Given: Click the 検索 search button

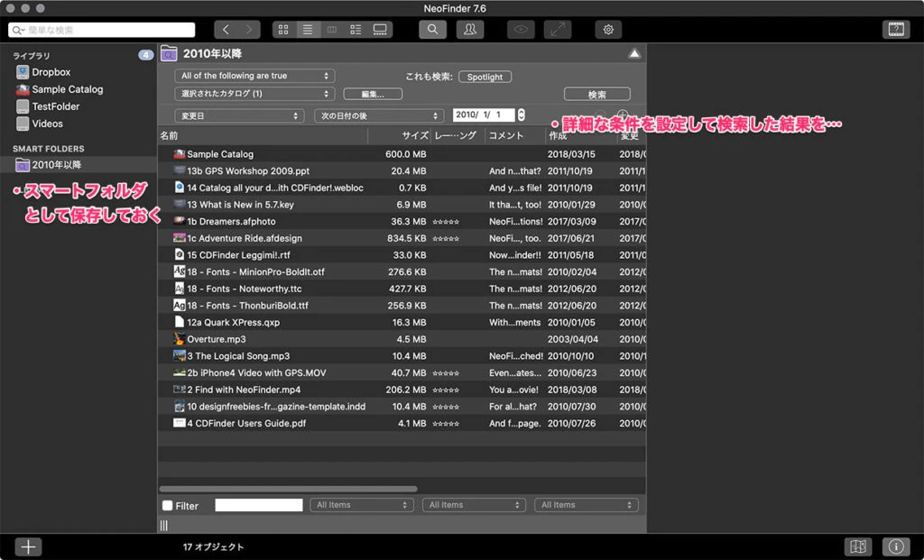Looking at the screenshot, I should click(x=597, y=94).
